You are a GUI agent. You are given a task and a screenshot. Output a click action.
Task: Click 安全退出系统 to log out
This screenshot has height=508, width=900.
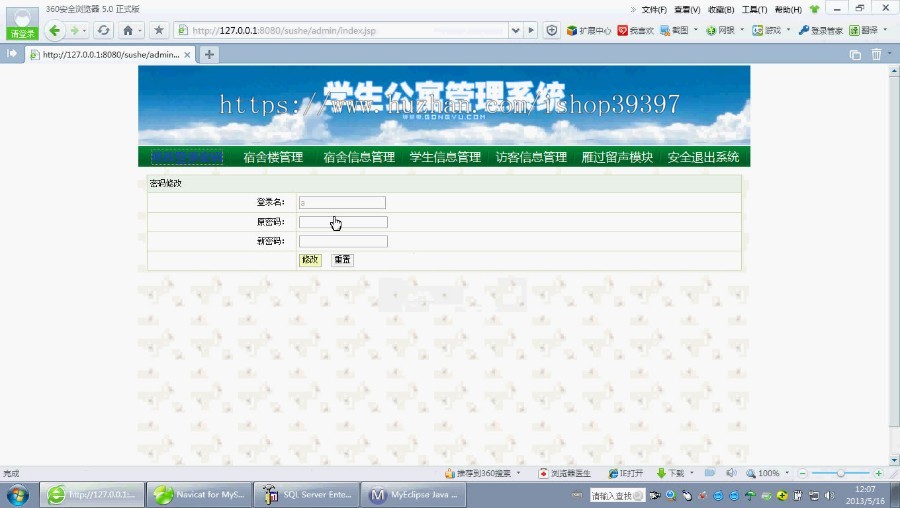pos(703,157)
